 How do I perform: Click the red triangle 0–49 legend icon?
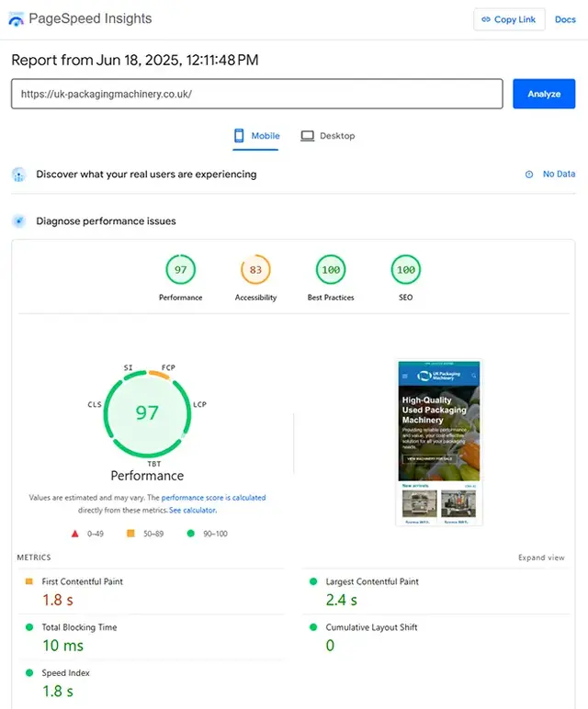pyautogui.click(x=75, y=534)
